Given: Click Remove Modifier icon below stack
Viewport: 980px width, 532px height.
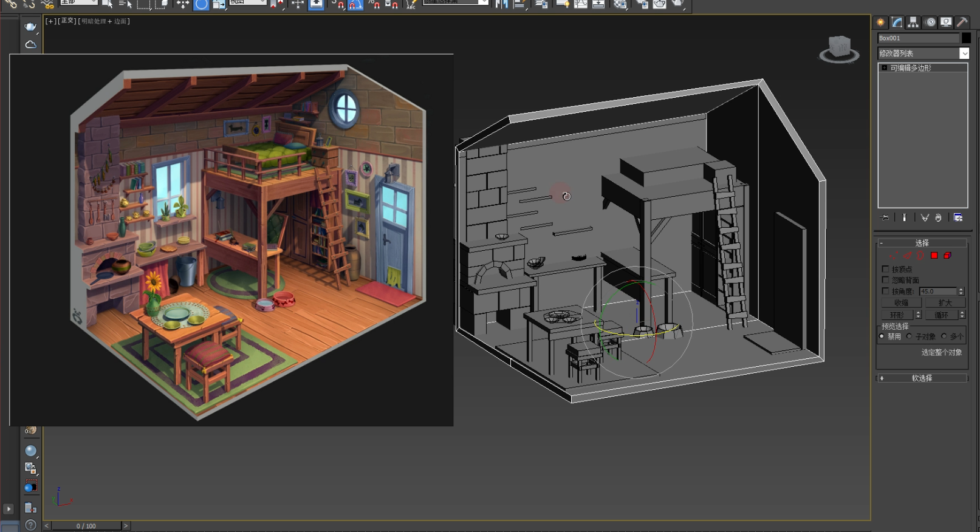Looking at the screenshot, I should [939, 217].
